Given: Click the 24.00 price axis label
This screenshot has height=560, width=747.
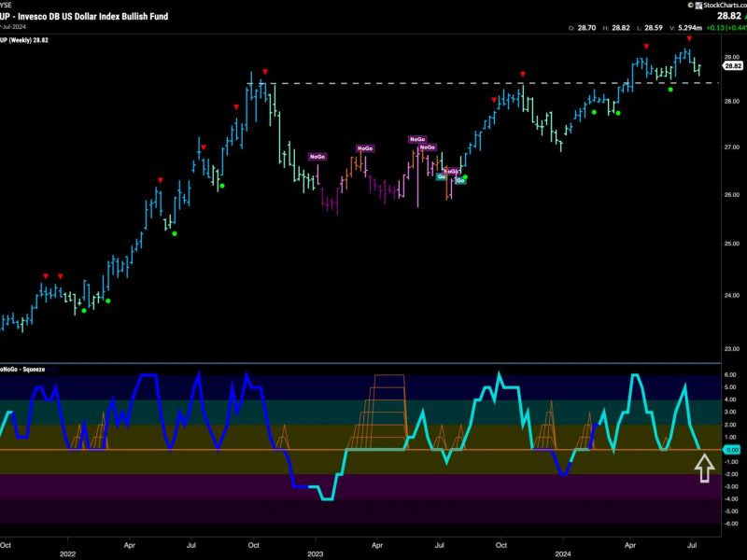Looking at the screenshot, I should (732, 295).
